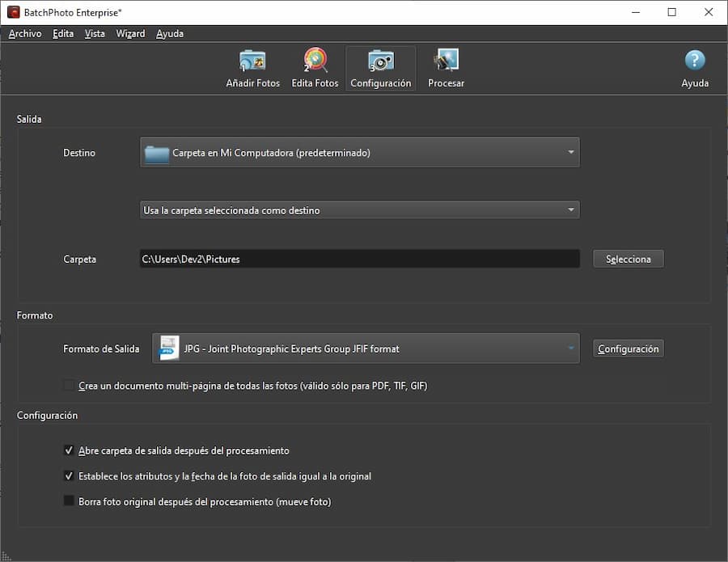
Task: Open the Edita menu
Action: click(62, 33)
